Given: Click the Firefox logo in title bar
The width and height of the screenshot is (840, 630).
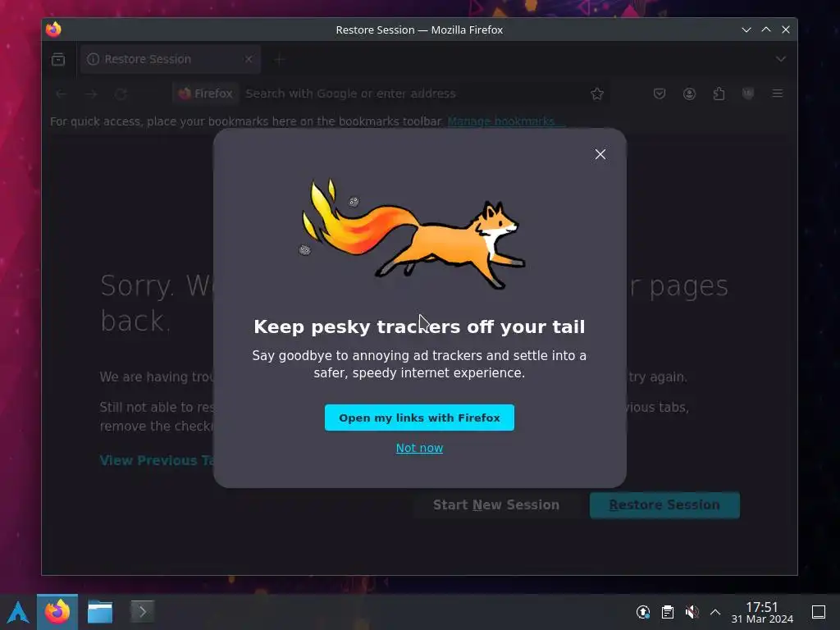Looking at the screenshot, I should coord(53,30).
